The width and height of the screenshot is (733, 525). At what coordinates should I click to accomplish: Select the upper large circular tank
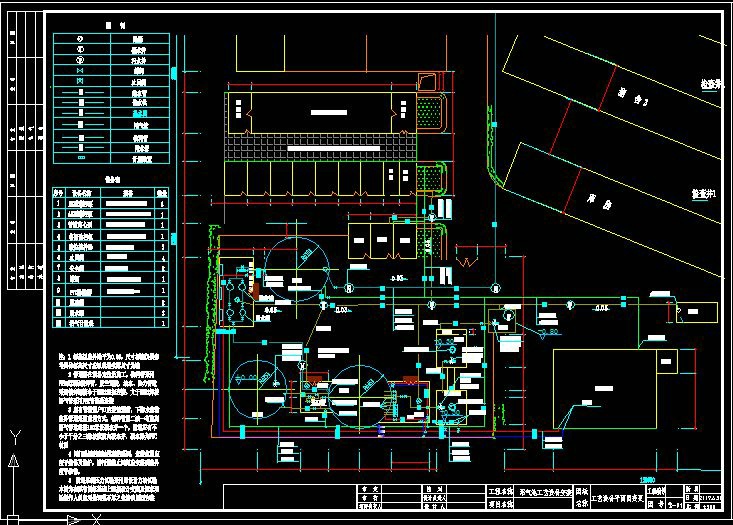pyautogui.click(x=296, y=269)
